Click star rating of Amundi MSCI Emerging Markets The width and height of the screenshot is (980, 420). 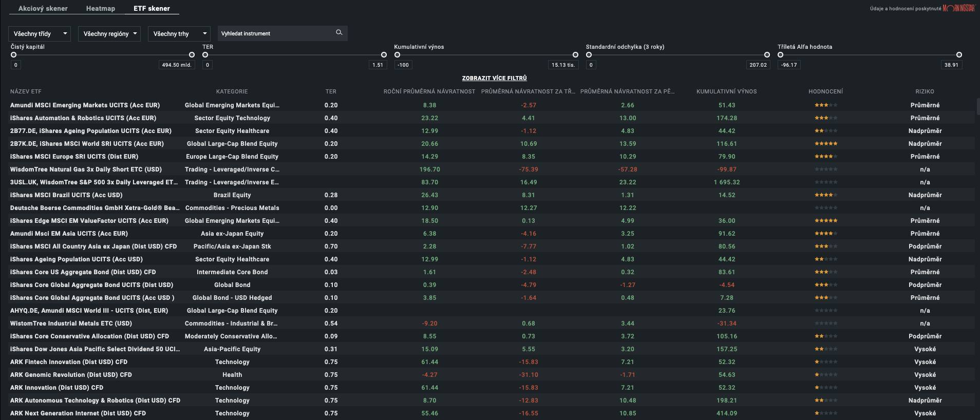(825, 105)
